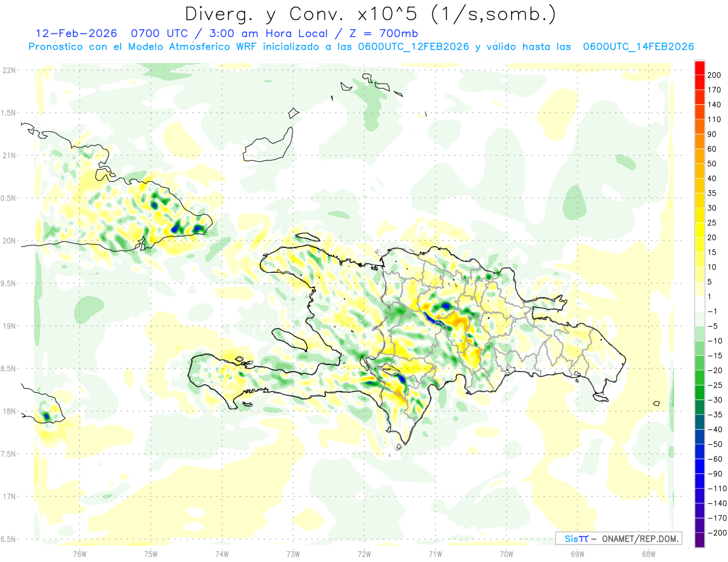The image size is (728, 562).
Task: Click the positive '20' colorbar label
Action: pyautogui.click(x=712, y=237)
